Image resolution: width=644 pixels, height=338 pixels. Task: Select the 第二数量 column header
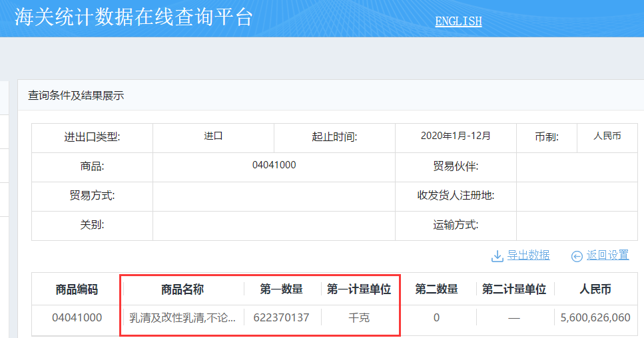(x=436, y=289)
